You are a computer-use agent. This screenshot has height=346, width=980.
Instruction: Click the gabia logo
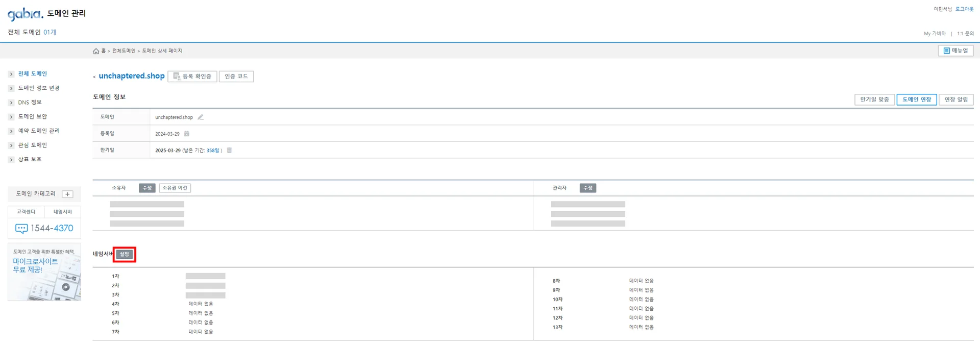pos(25,14)
